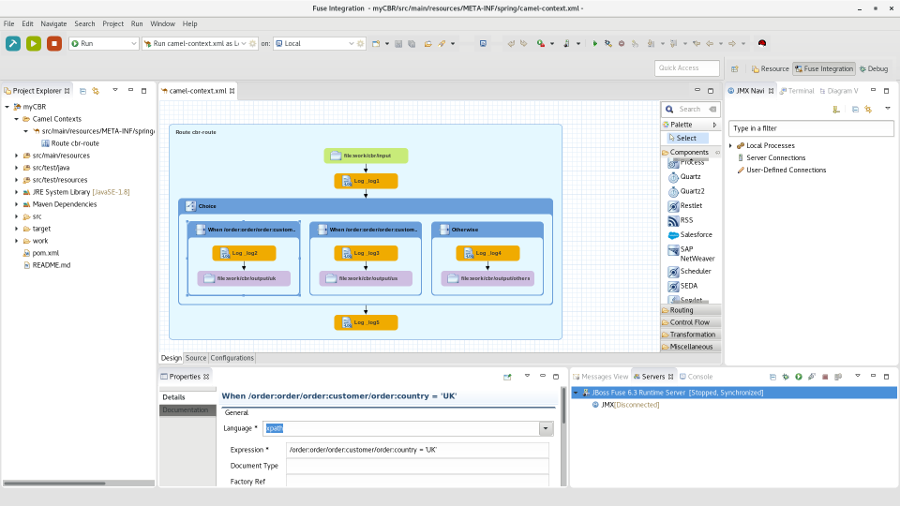Click the Build hammer icon
The image size is (900, 506).
pos(13,43)
